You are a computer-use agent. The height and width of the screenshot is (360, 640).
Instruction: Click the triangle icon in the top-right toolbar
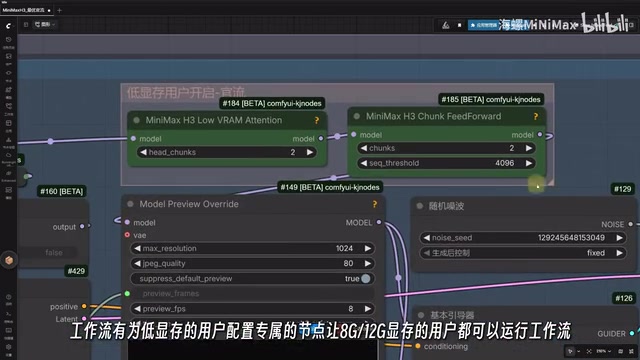click(446, 25)
